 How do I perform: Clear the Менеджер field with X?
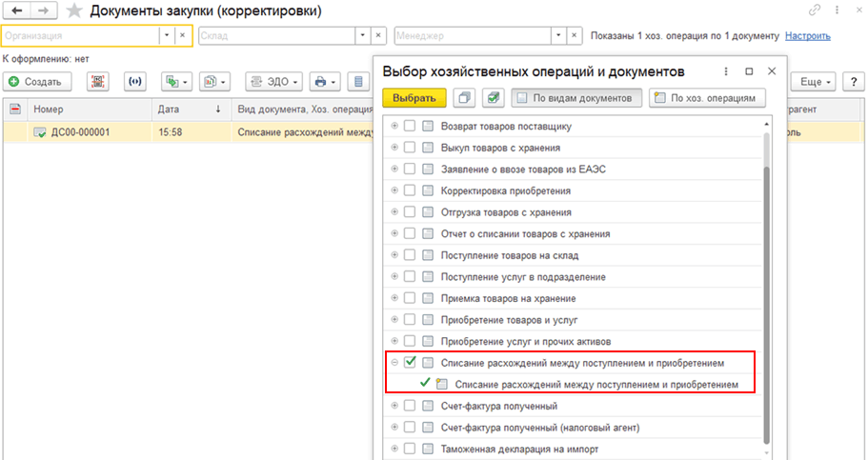[574, 35]
